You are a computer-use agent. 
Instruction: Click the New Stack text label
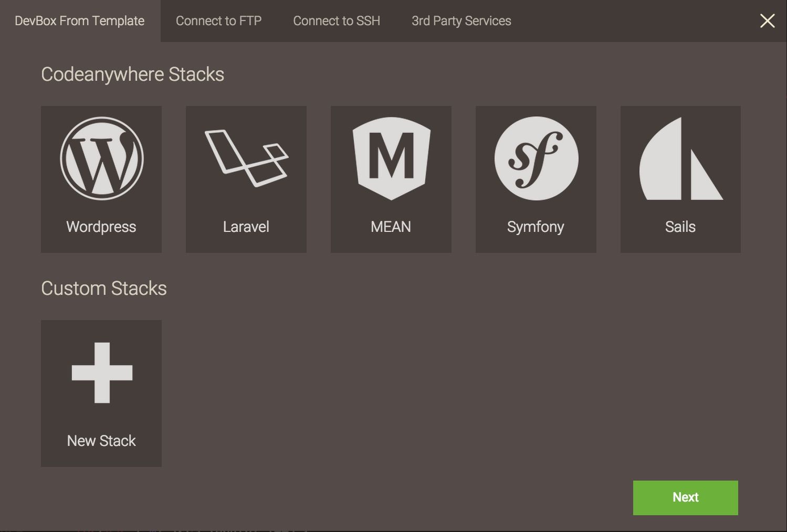tap(101, 441)
